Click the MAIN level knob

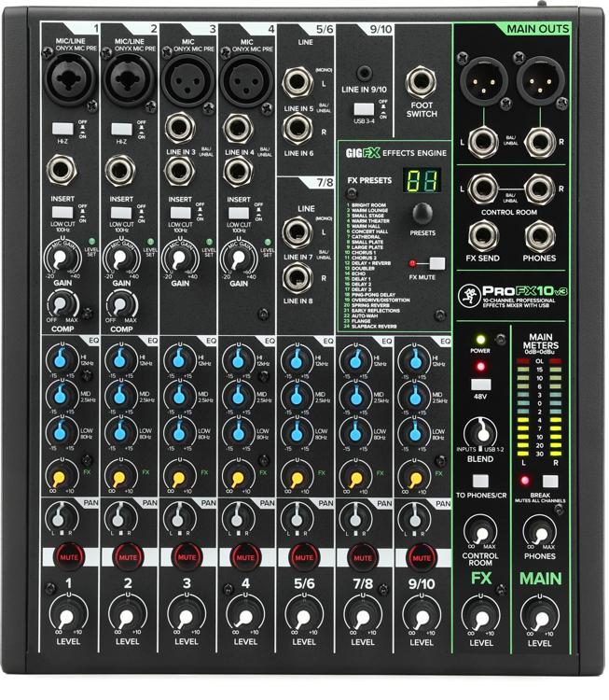tap(539, 615)
